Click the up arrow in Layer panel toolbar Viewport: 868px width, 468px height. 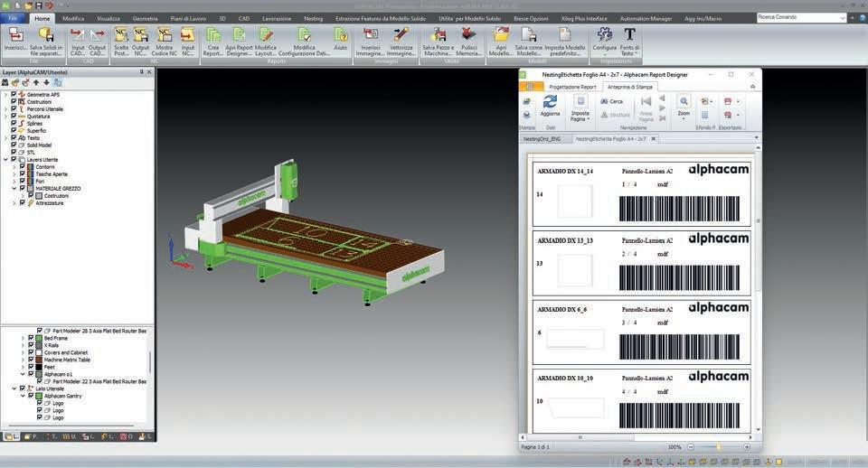pos(36,82)
